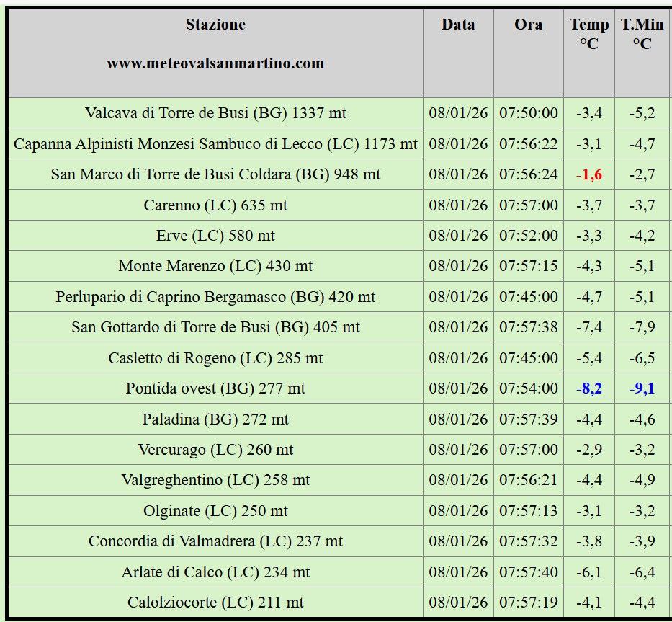Click the Temp °C column header
Image resolution: width=672 pixels, height=622 pixels.
pyautogui.click(x=588, y=34)
